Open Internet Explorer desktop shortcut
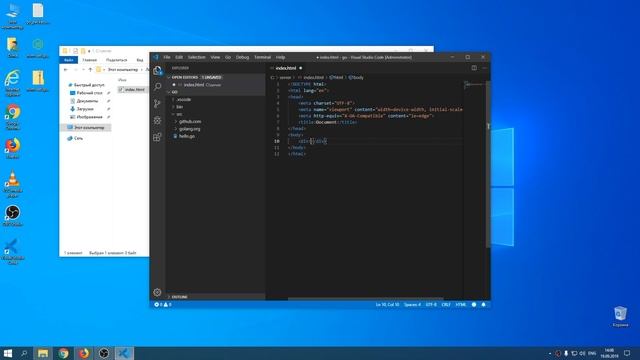Screen dimensions: 640x360 coord(13,83)
